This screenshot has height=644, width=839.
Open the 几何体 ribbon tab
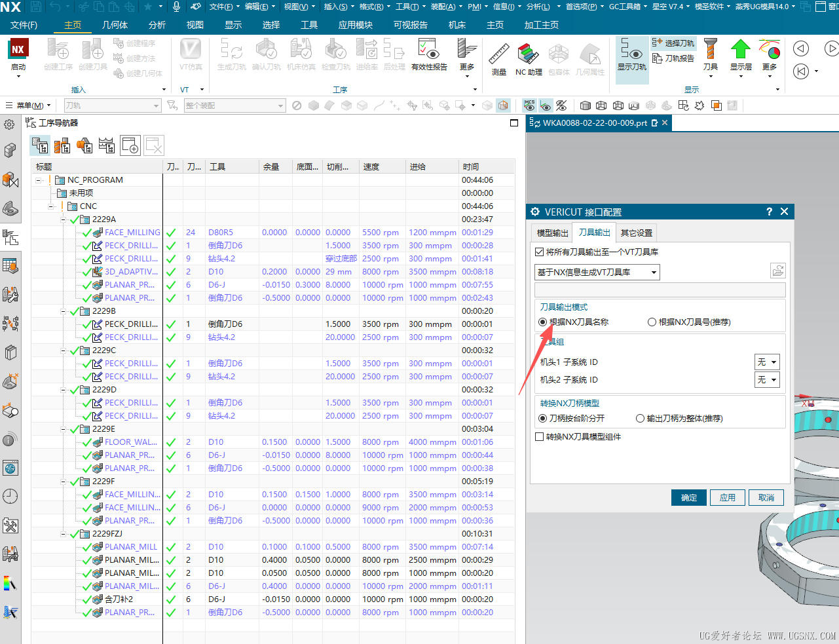pos(115,25)
